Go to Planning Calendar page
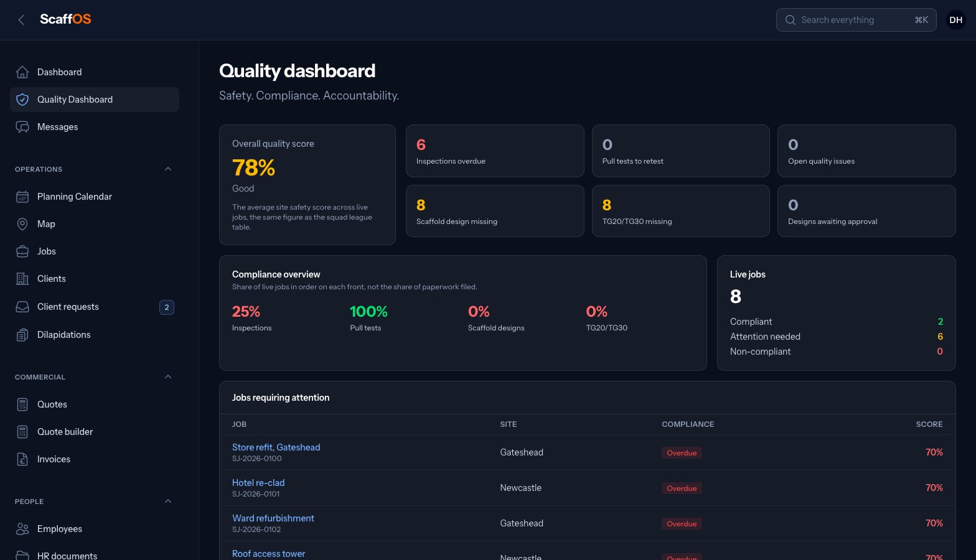The height and width of the screenshot is (560, 976). pos(95,197)
